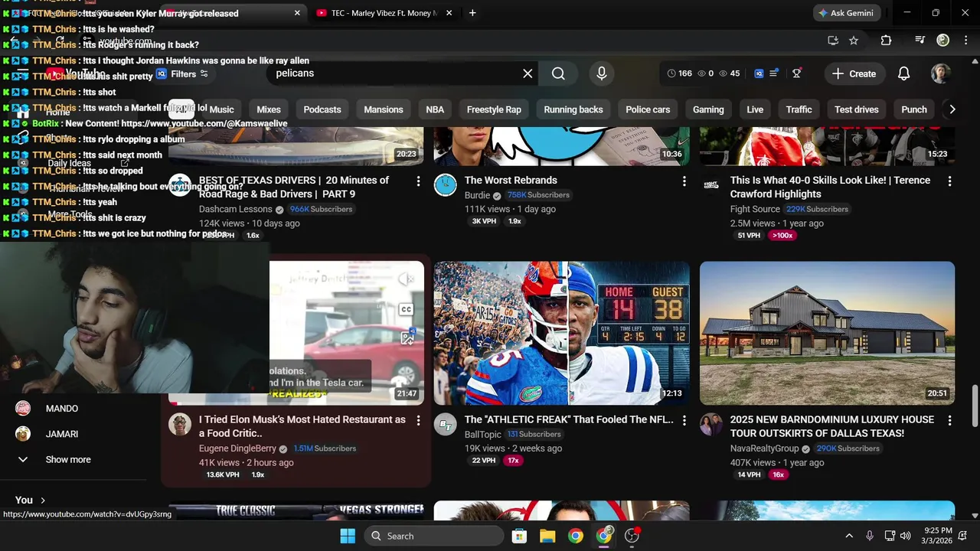Image resolution: width=980 pixels, height=551 pixels.
Task: Click the Create button
Action: click(854, 73)
